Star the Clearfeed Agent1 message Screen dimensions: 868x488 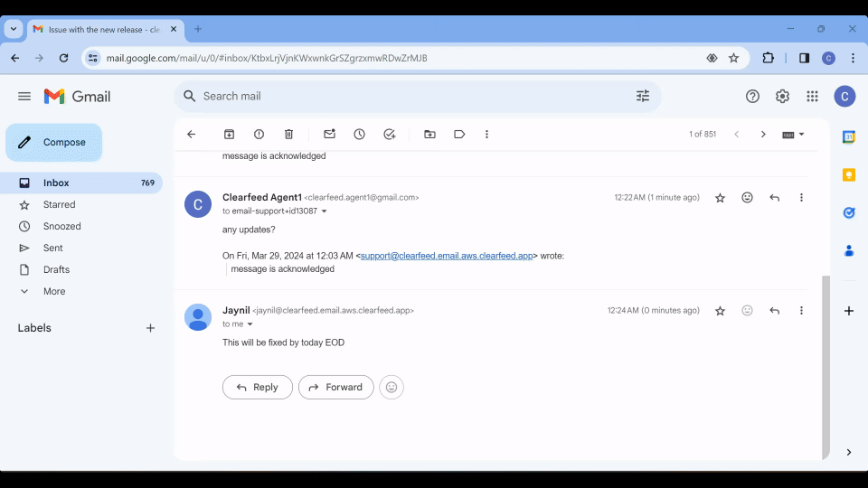tap(720, 197)
